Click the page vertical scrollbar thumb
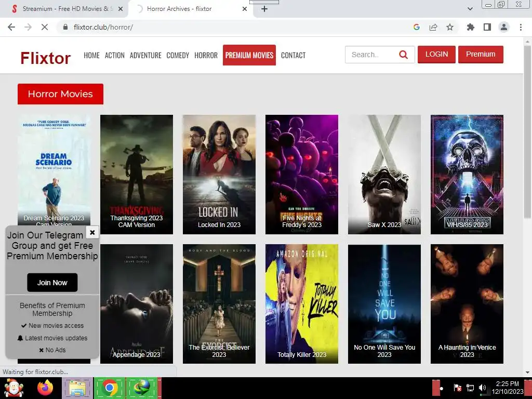Viewport: 532px width, 399px height. pos(527,132)
